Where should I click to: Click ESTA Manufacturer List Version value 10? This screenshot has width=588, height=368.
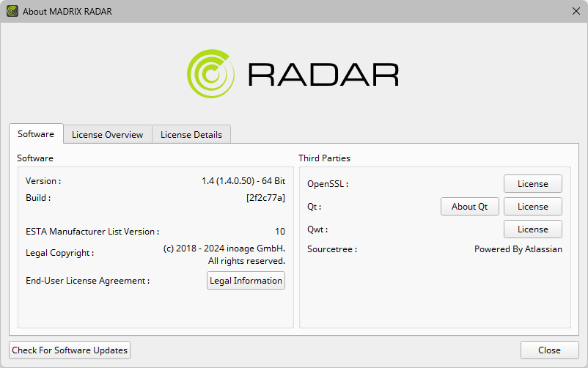tap(280, 232)
